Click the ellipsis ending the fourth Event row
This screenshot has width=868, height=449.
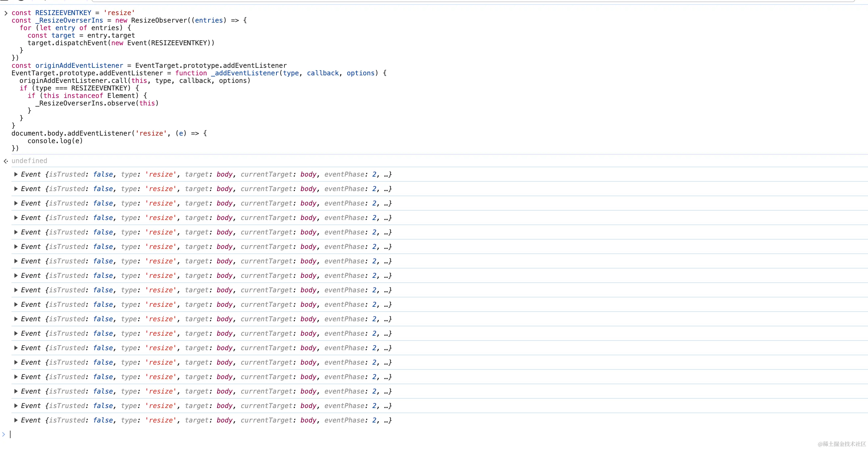tap(386, 218)
